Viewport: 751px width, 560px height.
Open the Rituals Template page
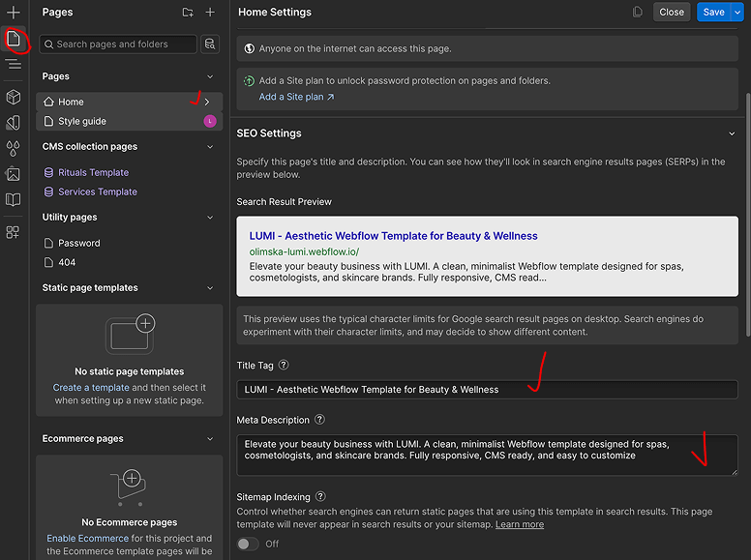pos(94,172)
